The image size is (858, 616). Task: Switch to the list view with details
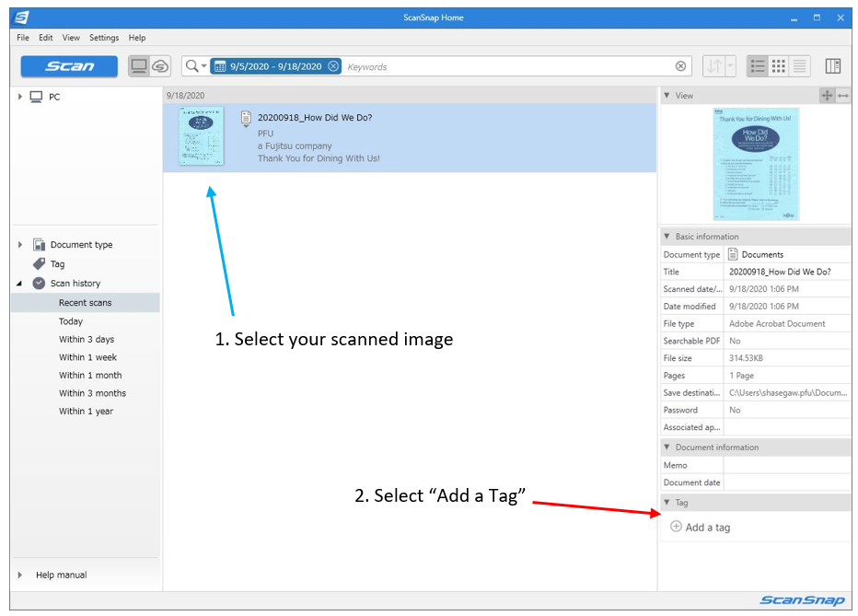758,66
